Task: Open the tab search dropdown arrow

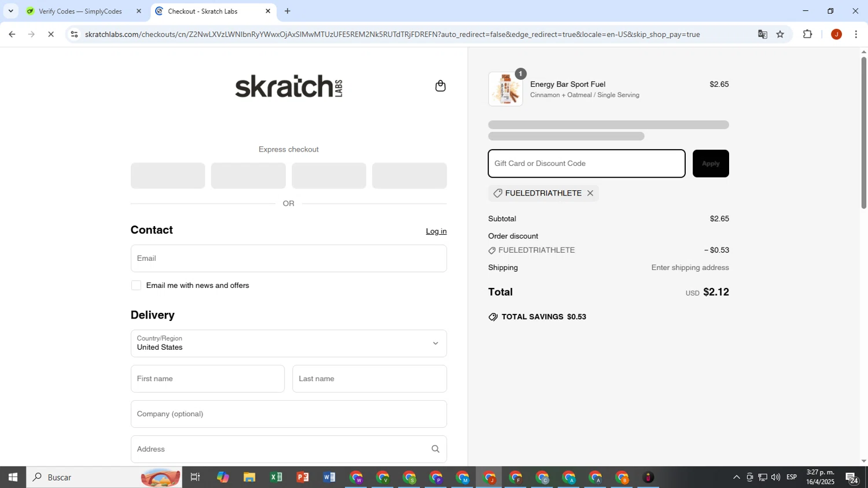Action: pyautogui.click(x=10, y=11)
